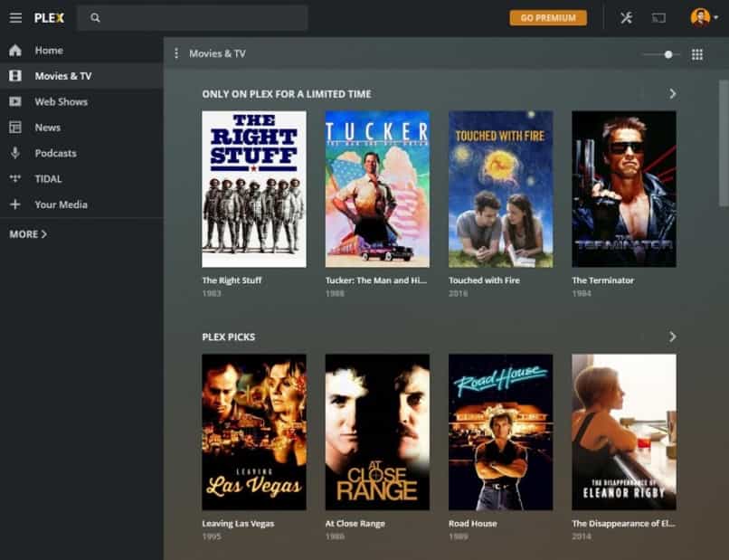Open settings wrench and screwdriver icon

point(626,18)
